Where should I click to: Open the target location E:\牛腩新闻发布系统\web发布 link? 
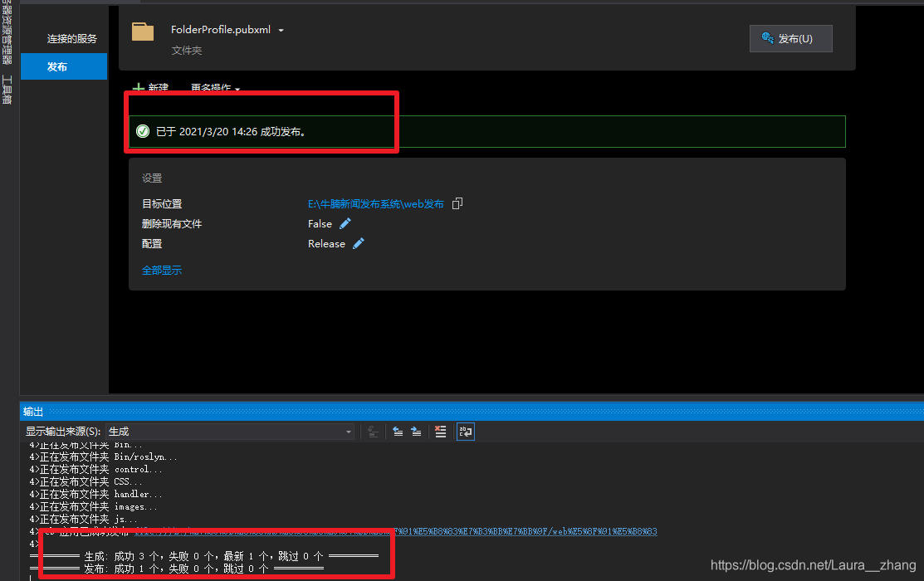[376, 204]
